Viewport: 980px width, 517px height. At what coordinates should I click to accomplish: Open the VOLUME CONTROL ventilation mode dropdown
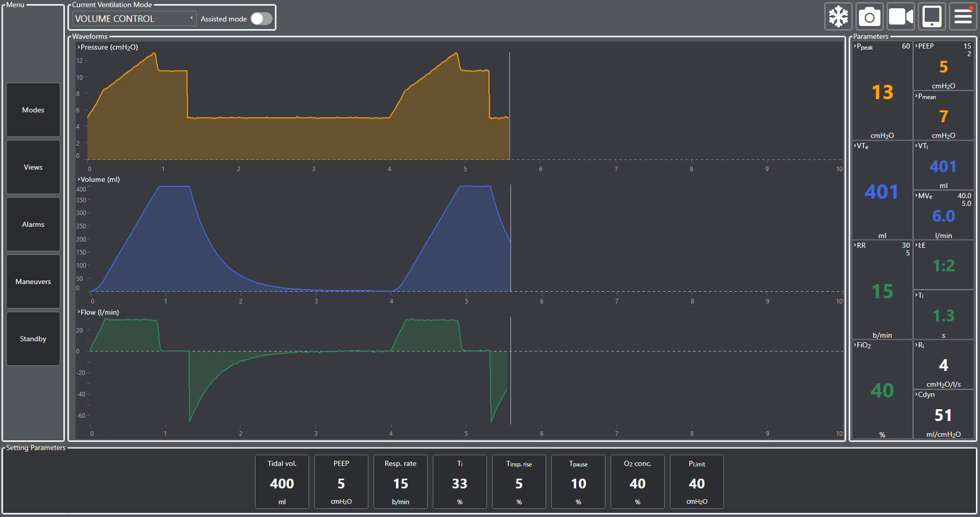134,19
